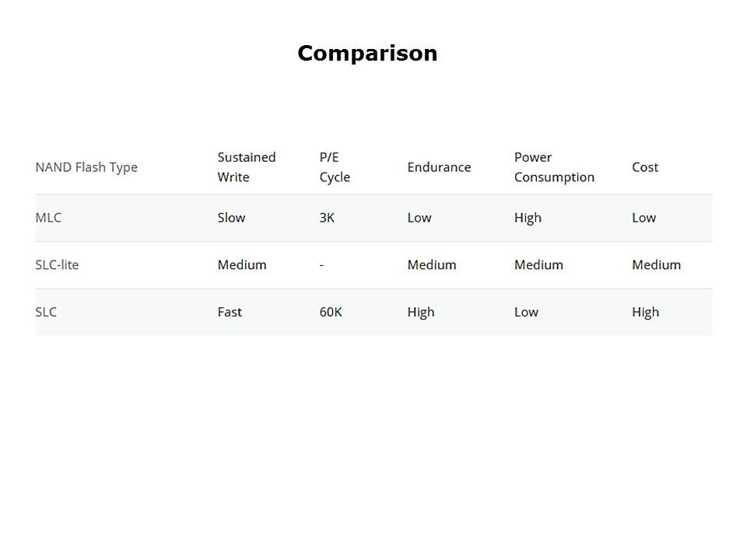
Task: Click the SLC cost High cell
Action: 645,312
